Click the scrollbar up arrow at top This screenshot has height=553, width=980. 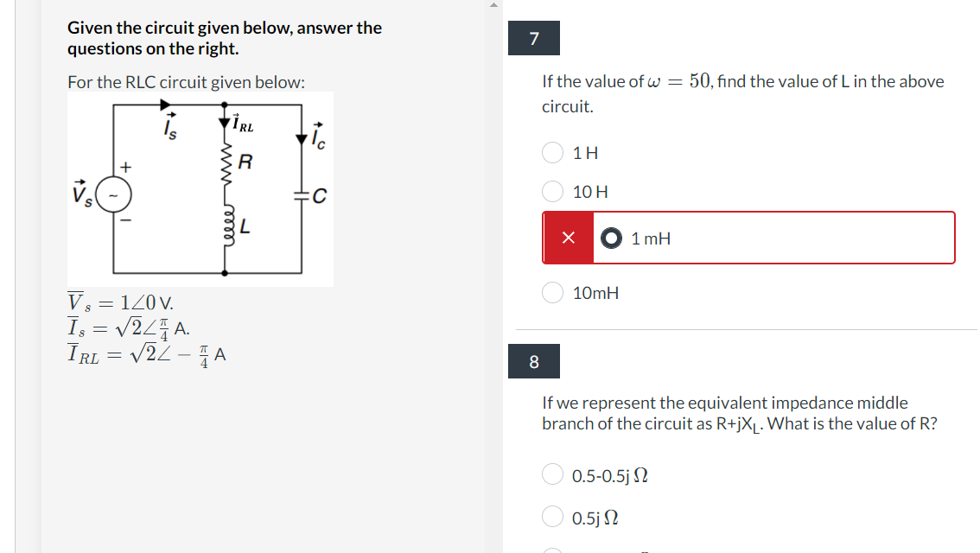click(x=494, y=4)
